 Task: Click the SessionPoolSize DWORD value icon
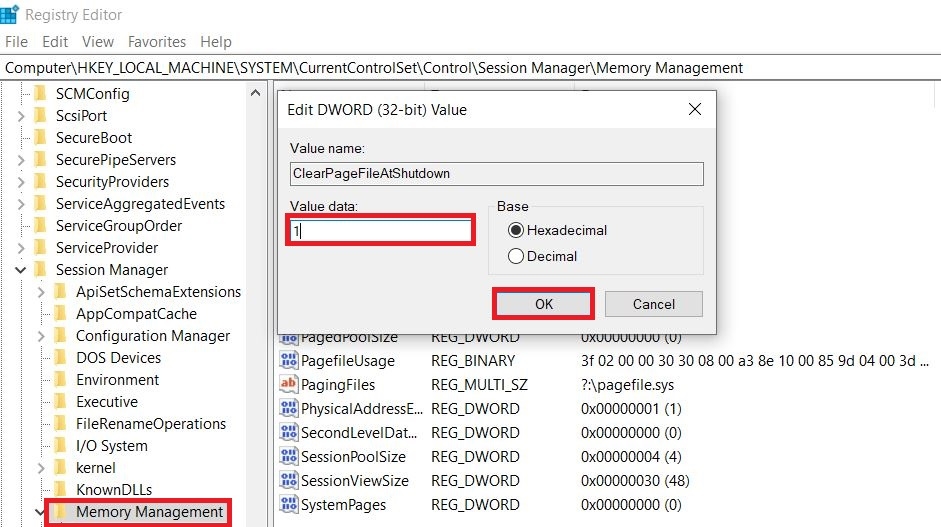pos(289,456)
